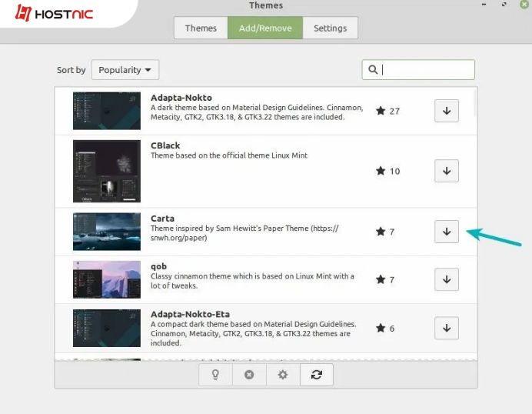Click the 'Sort by' label
The width and height of the screenshot is (532, 414).
tap(71, 70)
